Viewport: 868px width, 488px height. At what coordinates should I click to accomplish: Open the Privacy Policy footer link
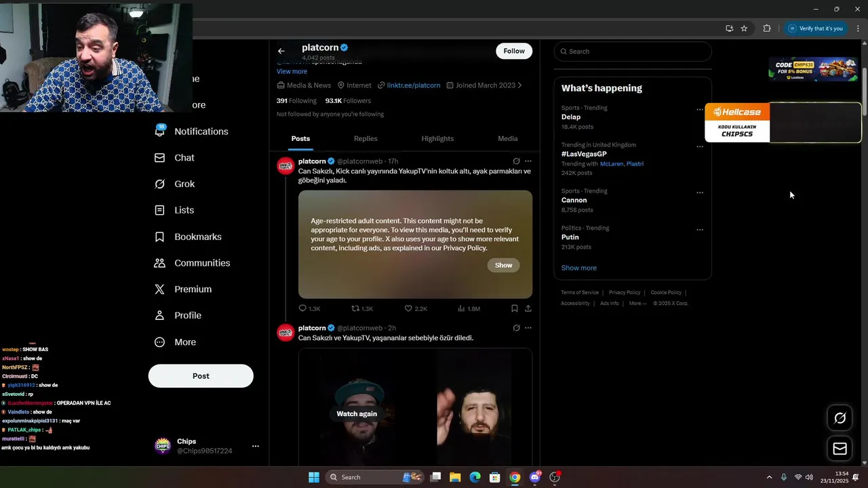tap(625, 293)
